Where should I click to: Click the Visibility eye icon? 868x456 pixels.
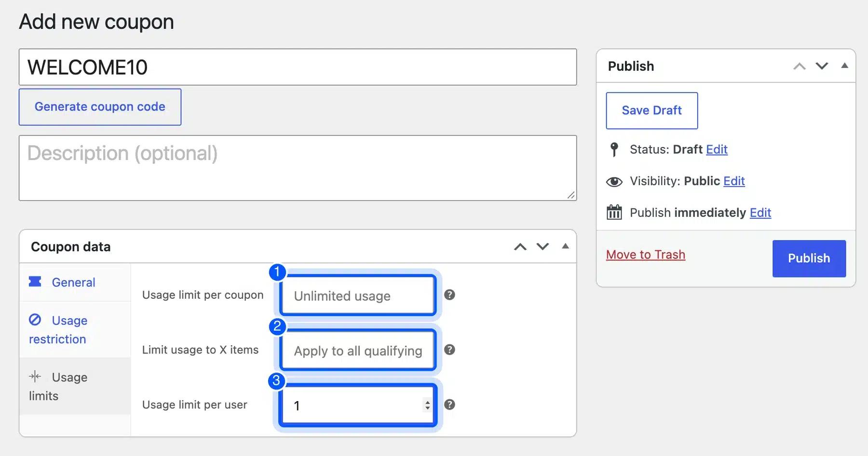tap(614, 181)
